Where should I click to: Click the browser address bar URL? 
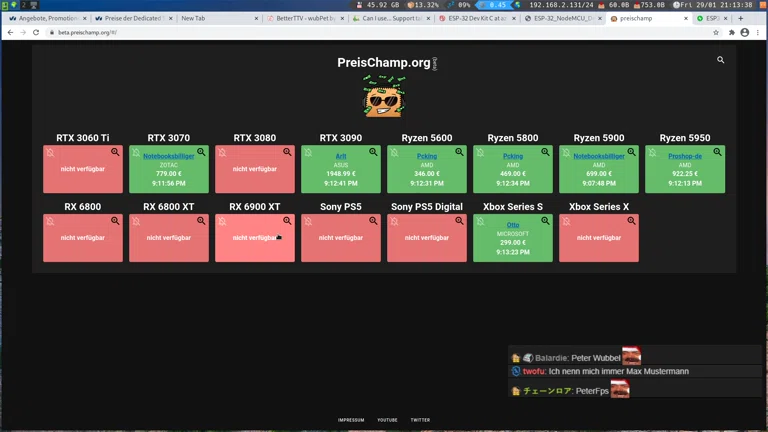[90, 32]
